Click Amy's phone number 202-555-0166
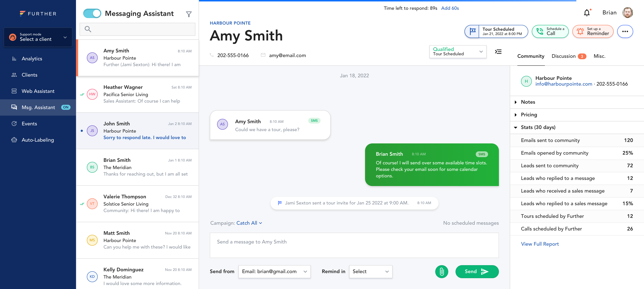Viewport: 644px width, 289px height. click(233, 55)
